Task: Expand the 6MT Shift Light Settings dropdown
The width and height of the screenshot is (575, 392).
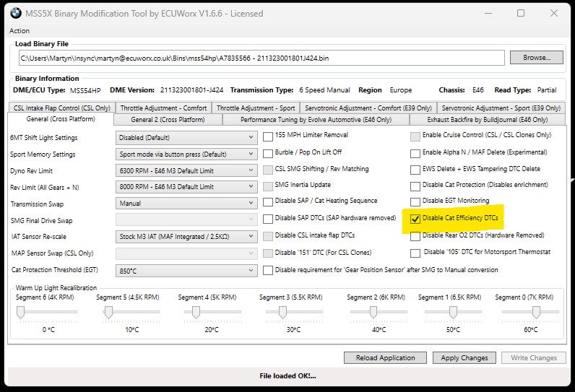Action: (x=186, y=137)
